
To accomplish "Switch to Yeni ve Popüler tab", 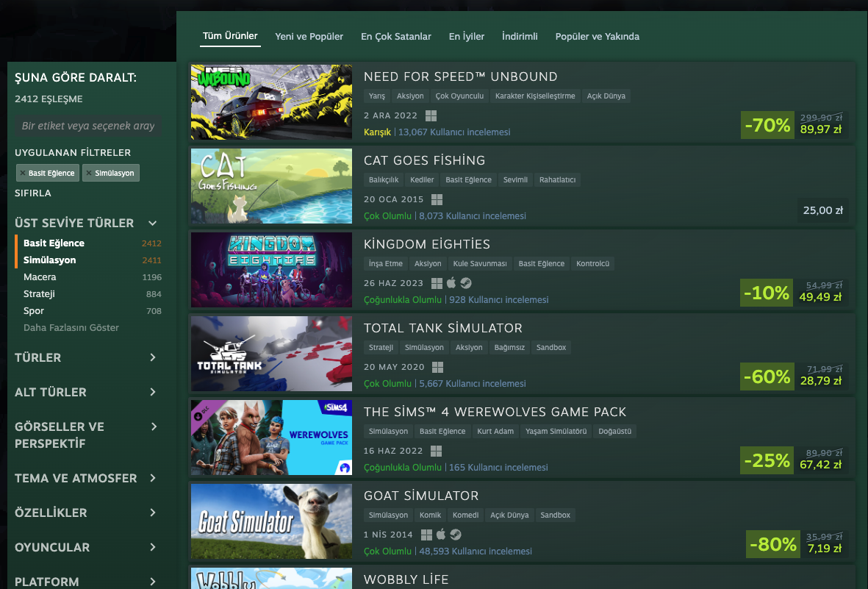I will [309, 37].
